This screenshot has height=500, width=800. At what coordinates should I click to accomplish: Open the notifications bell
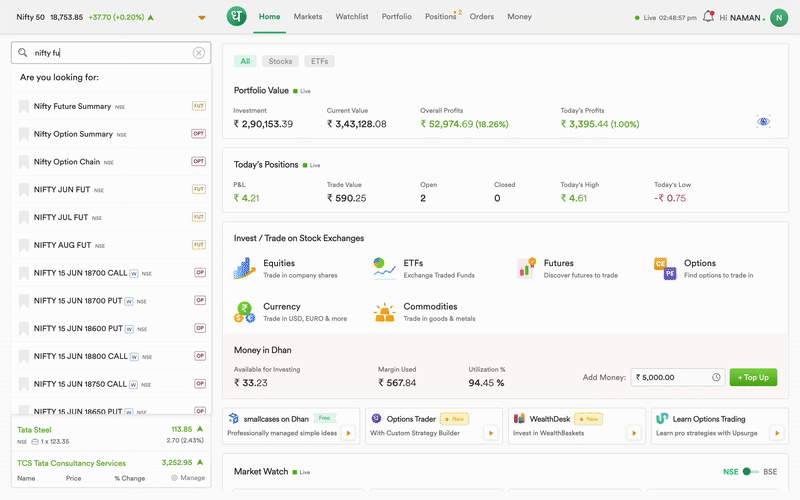[709, 17]
